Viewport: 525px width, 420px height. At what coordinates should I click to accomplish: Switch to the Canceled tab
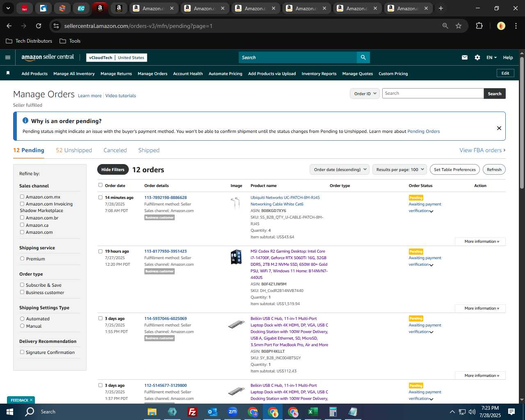(x=115, y=150)
